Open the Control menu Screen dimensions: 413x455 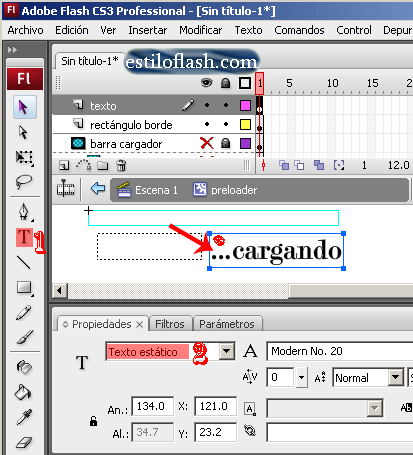[354, 30]
